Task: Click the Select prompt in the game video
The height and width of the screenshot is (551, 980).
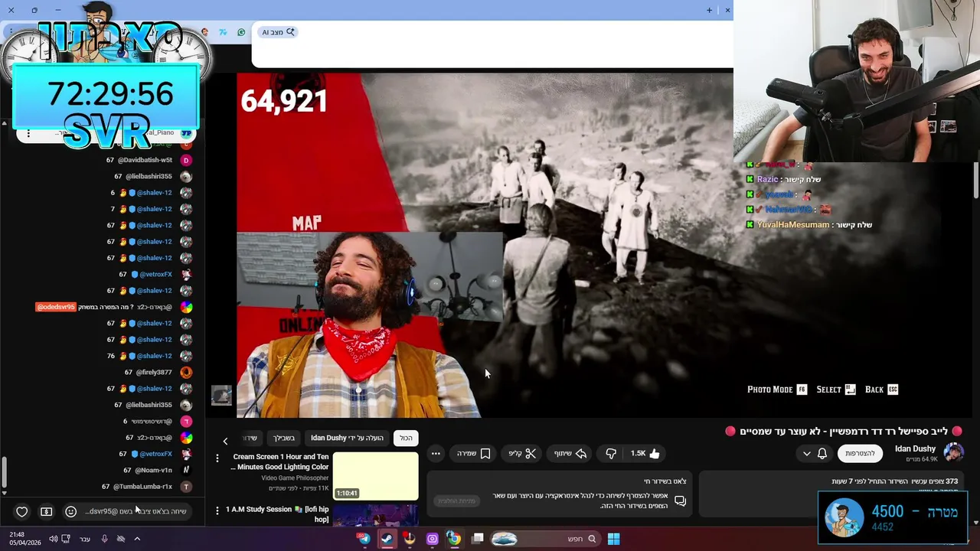Action: tap(836, 390)
